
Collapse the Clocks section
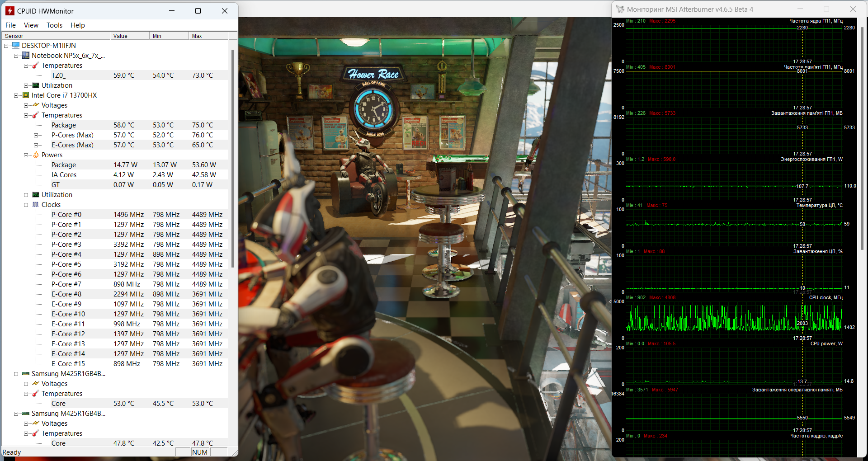pyautogui.click(x=26, y=205)
